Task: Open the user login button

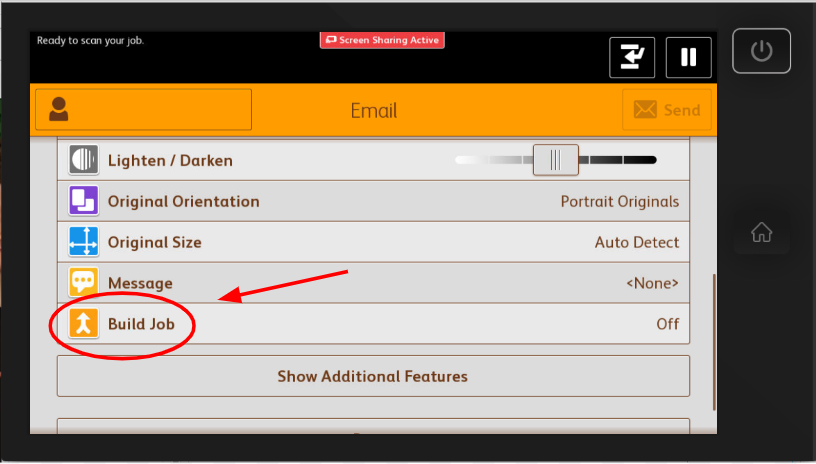Action: (143, 110)
